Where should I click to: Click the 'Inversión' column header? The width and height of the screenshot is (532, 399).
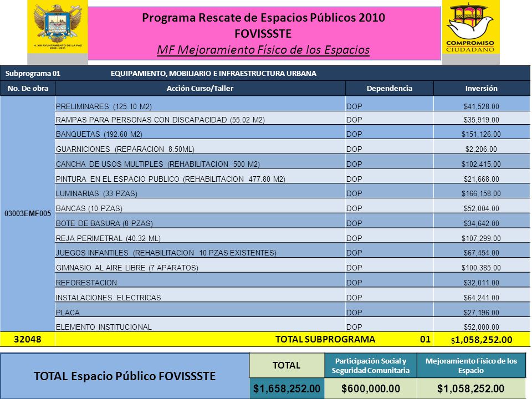coord(482,88)
